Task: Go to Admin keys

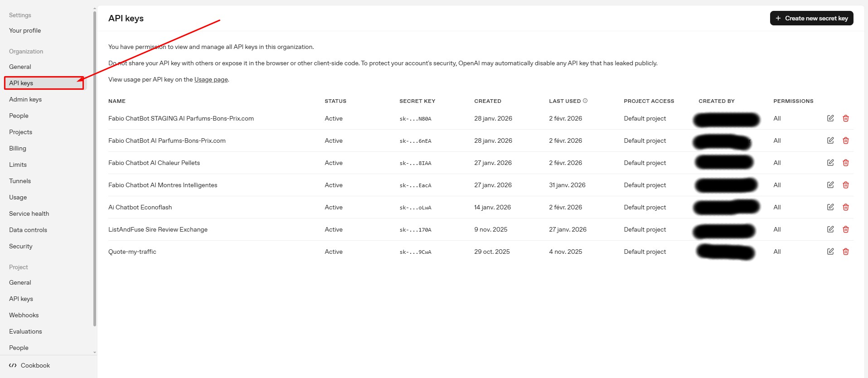Action: coord(25,99)
